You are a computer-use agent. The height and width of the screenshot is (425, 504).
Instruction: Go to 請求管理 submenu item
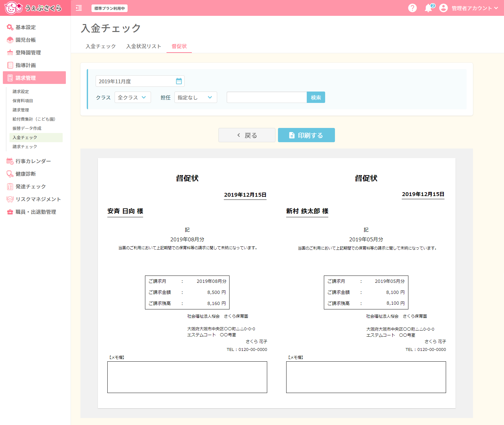click(x=36, y=110)
